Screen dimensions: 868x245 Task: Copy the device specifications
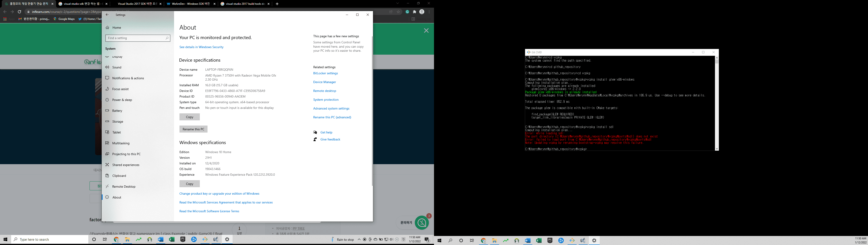[x=189, y=117]
